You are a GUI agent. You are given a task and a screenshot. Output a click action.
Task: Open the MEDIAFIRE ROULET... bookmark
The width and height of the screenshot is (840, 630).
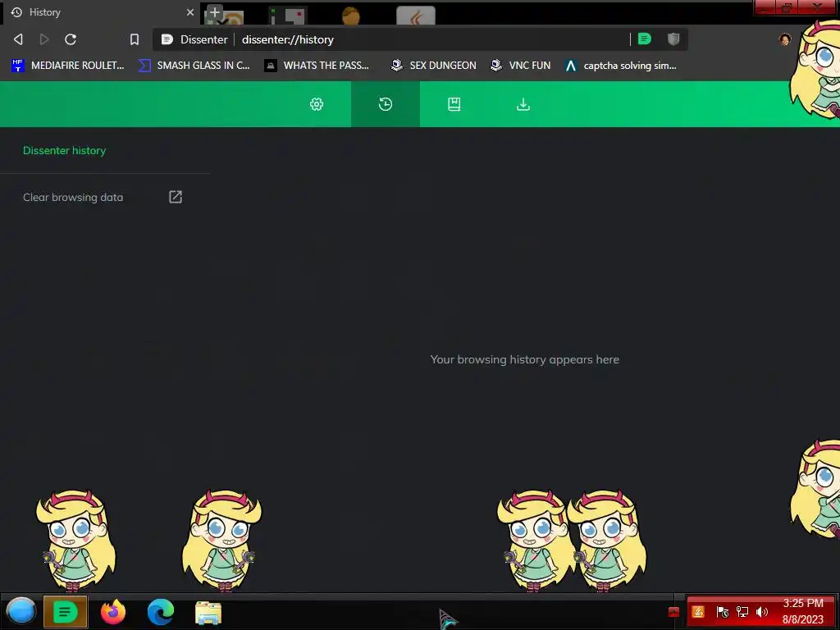point(67,66)
